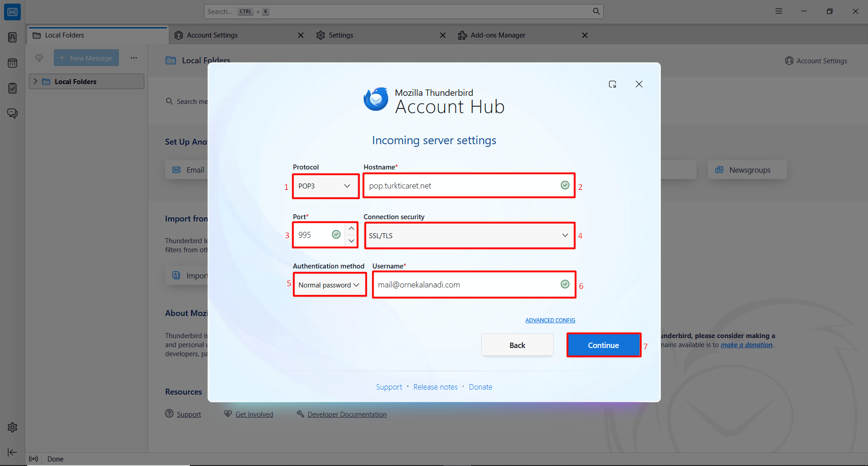Decrease the Port number with down arrow

(351, 241)
